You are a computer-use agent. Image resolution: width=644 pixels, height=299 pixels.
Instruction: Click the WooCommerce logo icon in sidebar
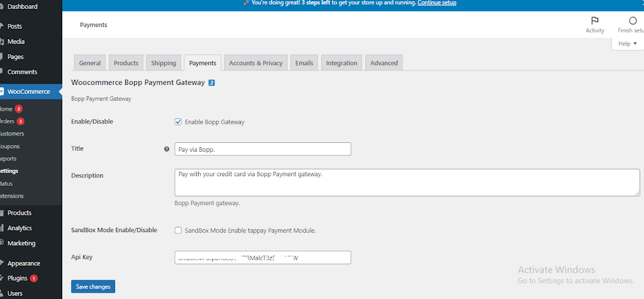click(x=2, y=91)
